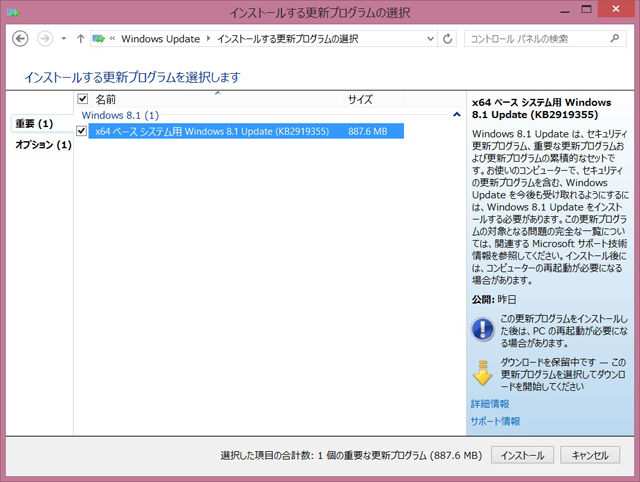Toggle the select-all checkbox beside 名前

click(82, 99)
